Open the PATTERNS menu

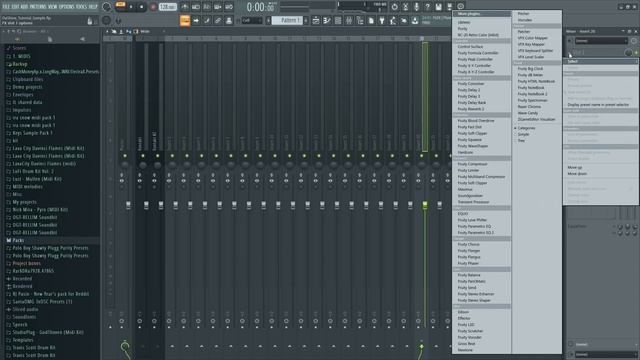(38, 7)
